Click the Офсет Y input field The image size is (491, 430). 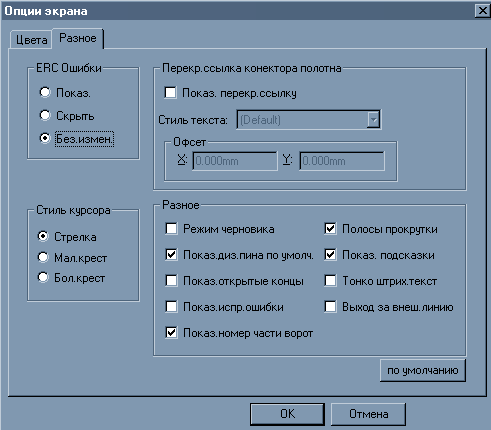[x=342, y=161]
